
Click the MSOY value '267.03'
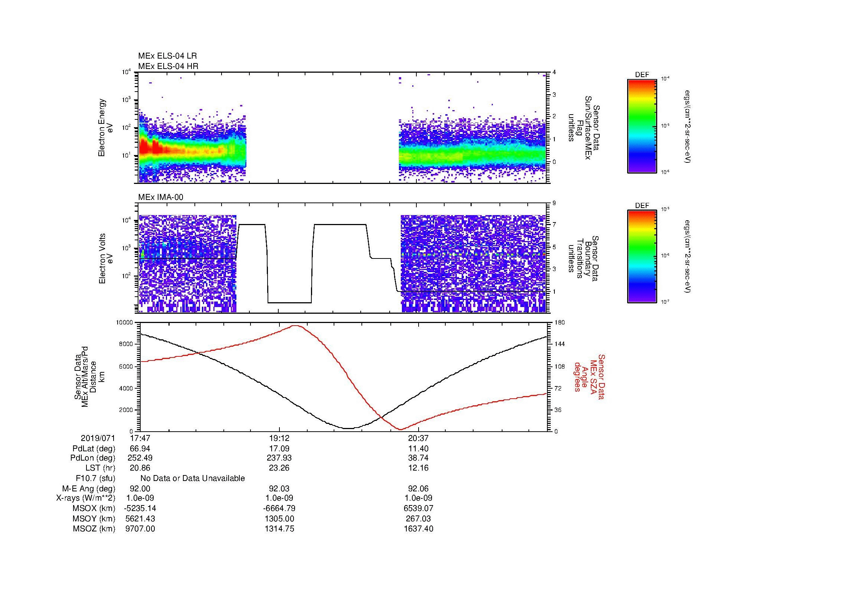click(418, 518)
